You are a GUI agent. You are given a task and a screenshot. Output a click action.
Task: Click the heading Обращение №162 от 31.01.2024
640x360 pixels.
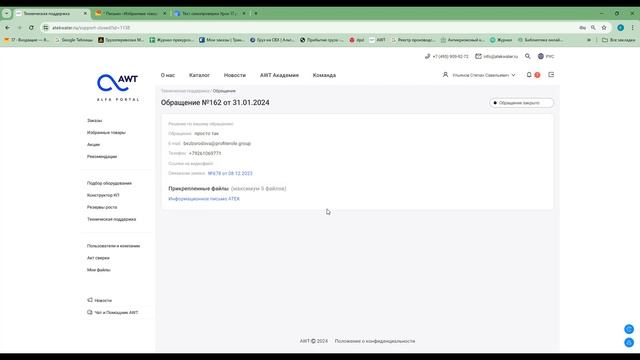(x=215, y=102)
